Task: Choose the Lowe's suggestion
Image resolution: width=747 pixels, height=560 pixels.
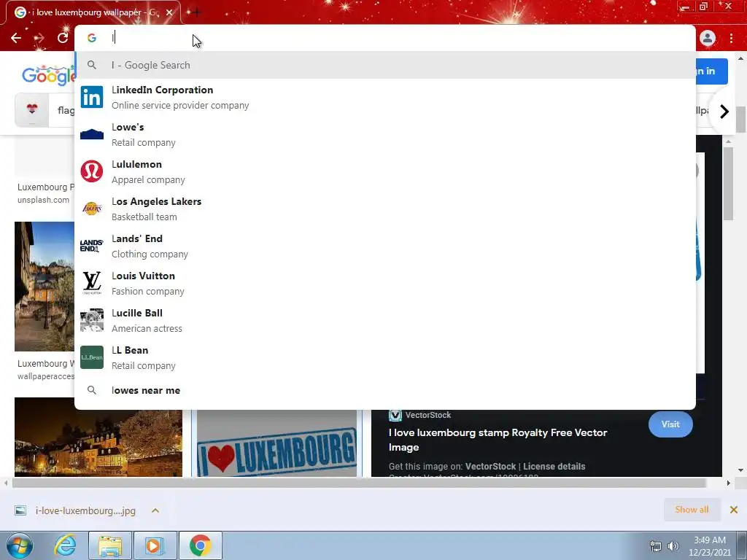Action: [x=385, y=134]
